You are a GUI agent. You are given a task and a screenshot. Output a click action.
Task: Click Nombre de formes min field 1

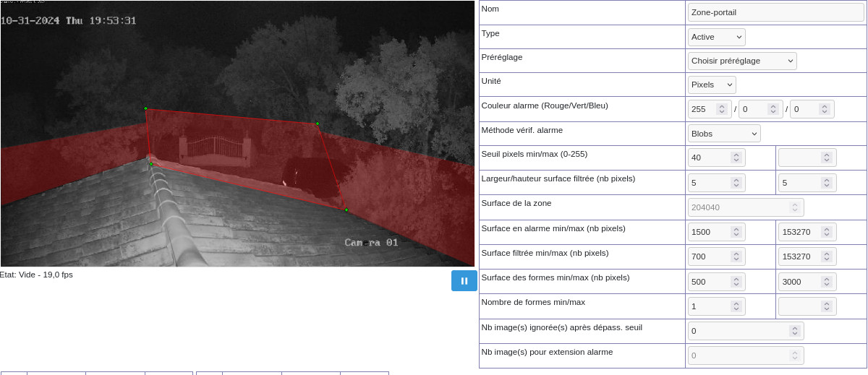pos(717,306)
